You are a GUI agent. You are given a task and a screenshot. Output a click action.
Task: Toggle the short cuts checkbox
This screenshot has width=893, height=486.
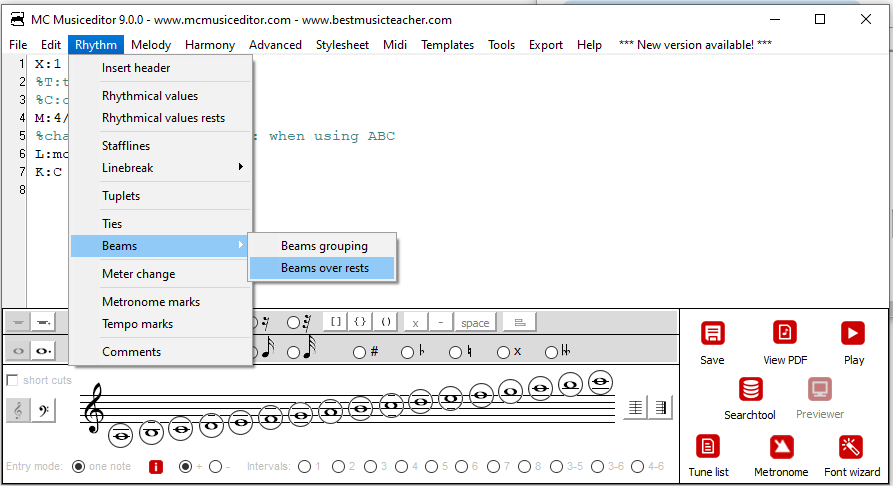[12, 380]
